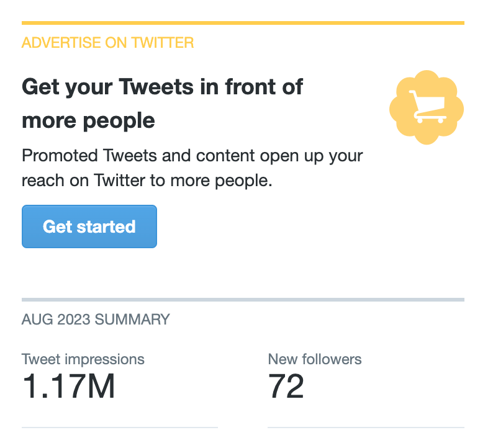Image resolution: width=493 pixels, height=448 pixels.
Task: Click the 72 new followers count
Action: pyautogui.click(x=286, y=386)
